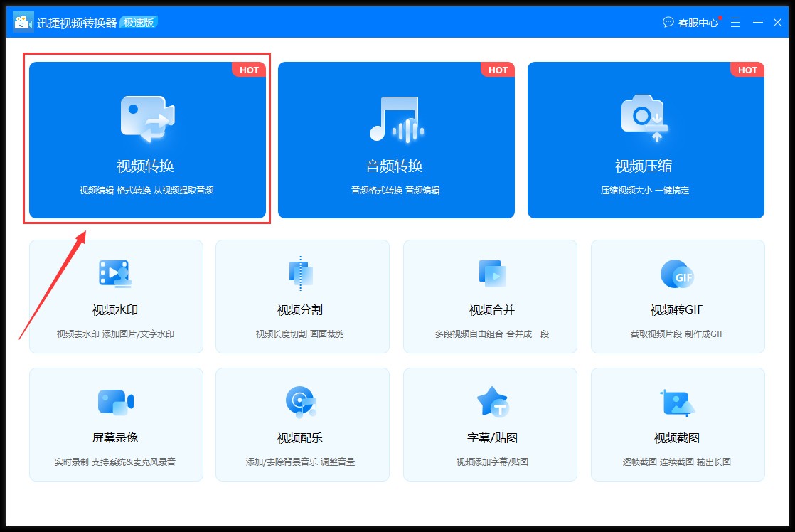Open the 视频配乐 background music tool

[x=302, y=425]
